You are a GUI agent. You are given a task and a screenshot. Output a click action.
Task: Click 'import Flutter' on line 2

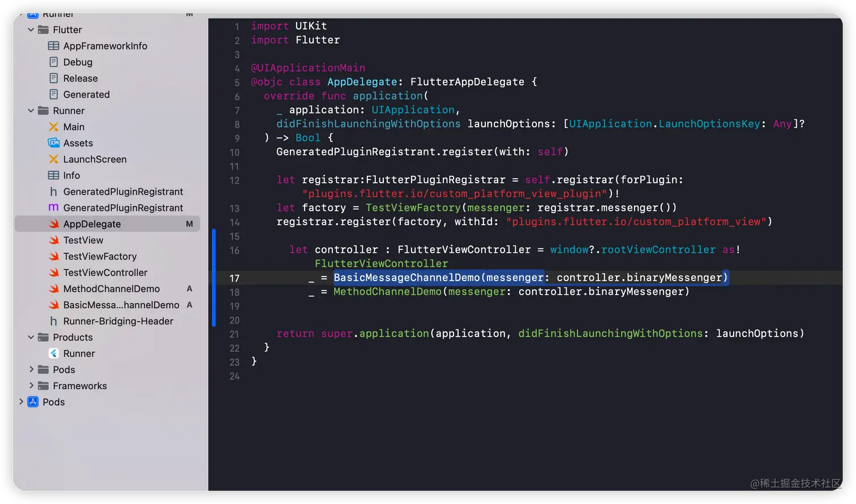pyautogui.click(x=296, y=40)
